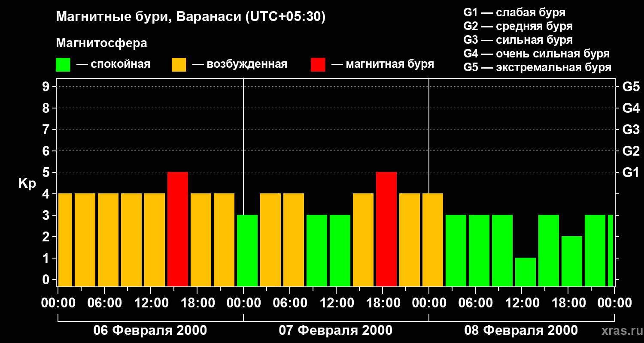Click the 'G1 — слабая буря' legend line

(x=514, y=12)
